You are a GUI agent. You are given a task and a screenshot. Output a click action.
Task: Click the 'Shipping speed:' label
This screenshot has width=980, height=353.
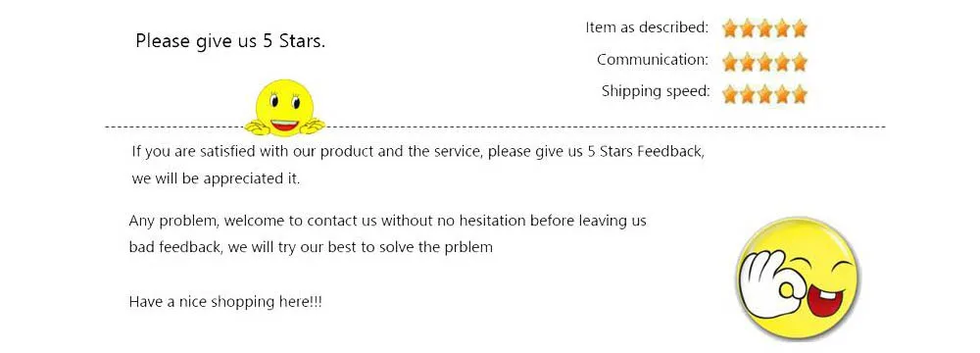(x=656, y=91)
